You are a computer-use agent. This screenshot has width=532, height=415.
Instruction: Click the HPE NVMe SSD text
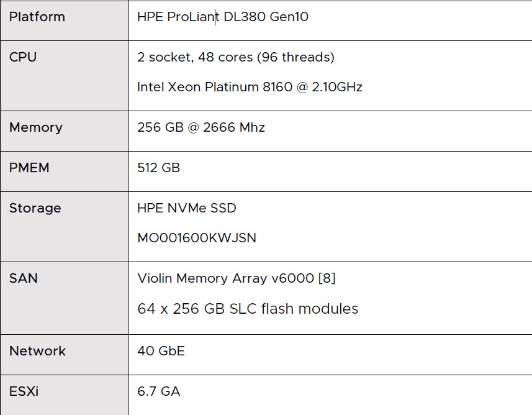[187, 208]
